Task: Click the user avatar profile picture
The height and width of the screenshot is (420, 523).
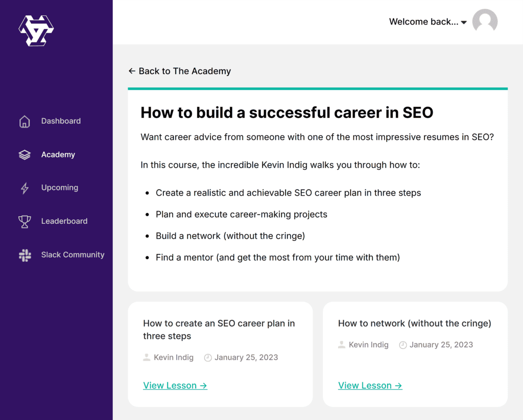Action: pyautogui.click(x=485, y=22)
